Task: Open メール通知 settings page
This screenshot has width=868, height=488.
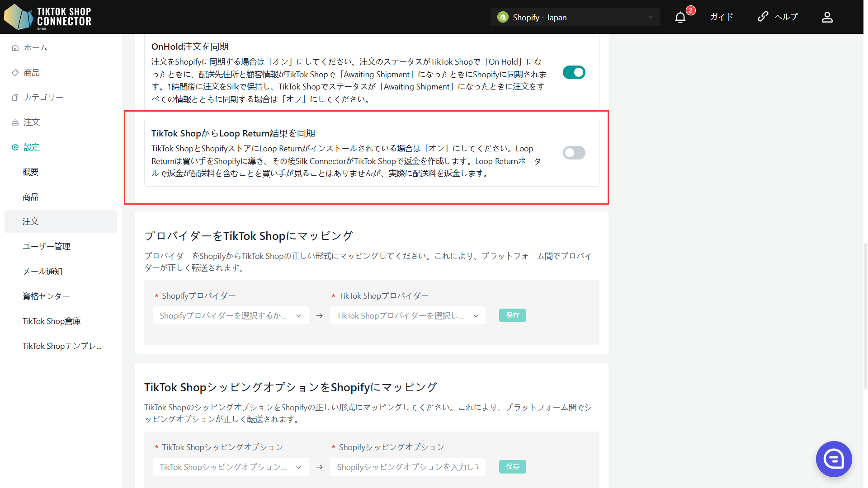Action: [42, 272]
